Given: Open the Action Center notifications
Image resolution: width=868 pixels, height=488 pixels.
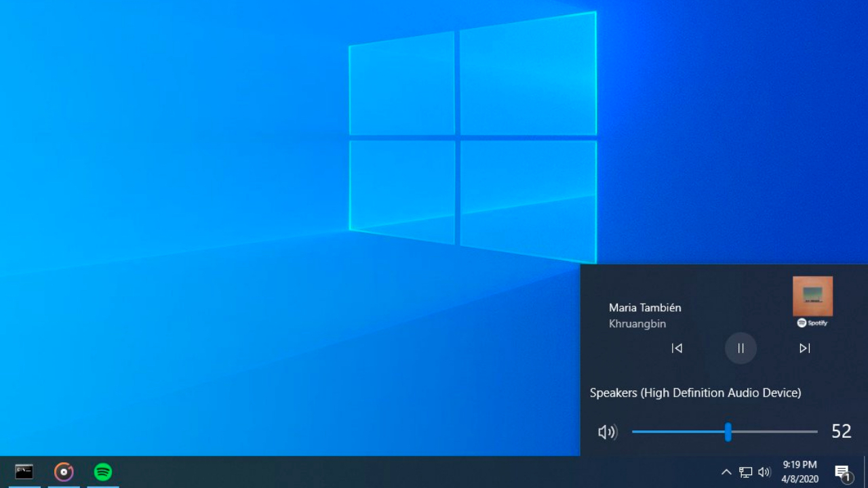Looking at the screenshot, I should coord(842,472).
